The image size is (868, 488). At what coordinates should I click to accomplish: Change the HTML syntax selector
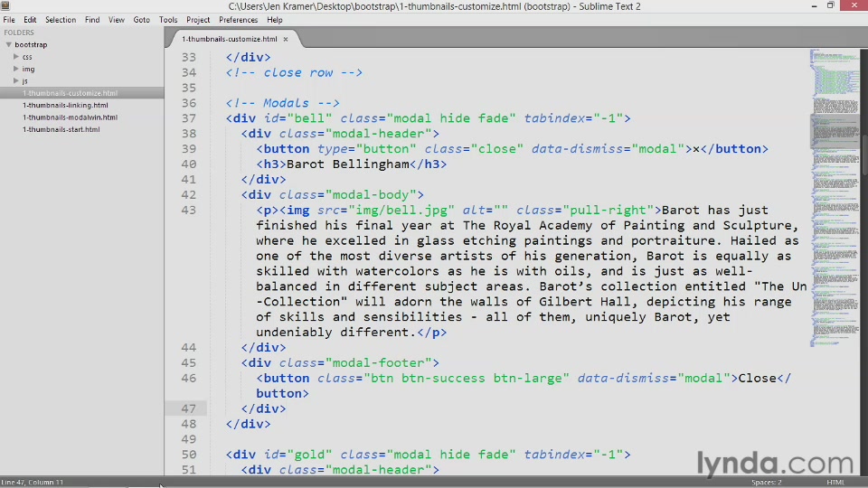pos(835,483)
